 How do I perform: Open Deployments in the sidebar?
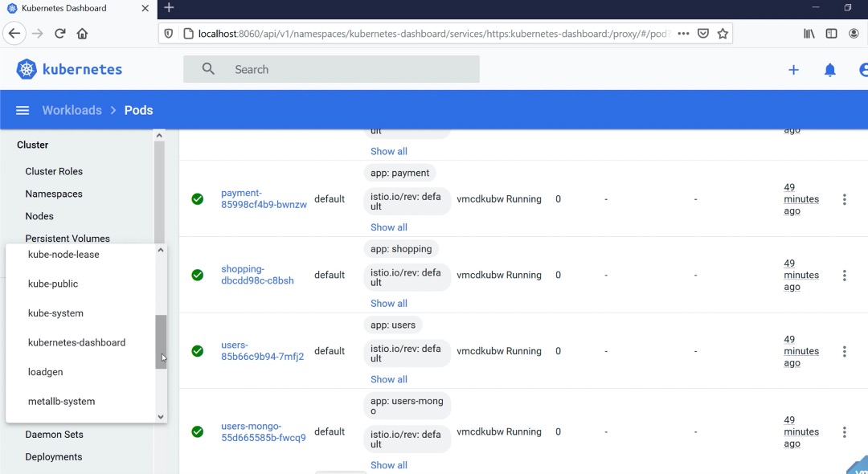click(54, 457)
